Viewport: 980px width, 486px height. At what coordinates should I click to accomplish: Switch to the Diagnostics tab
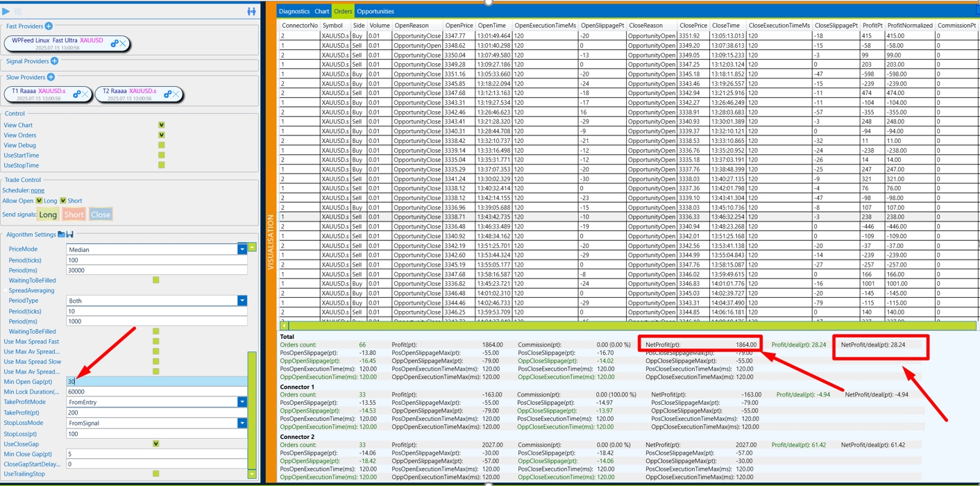pyautogui.click(x=294, y=11)
